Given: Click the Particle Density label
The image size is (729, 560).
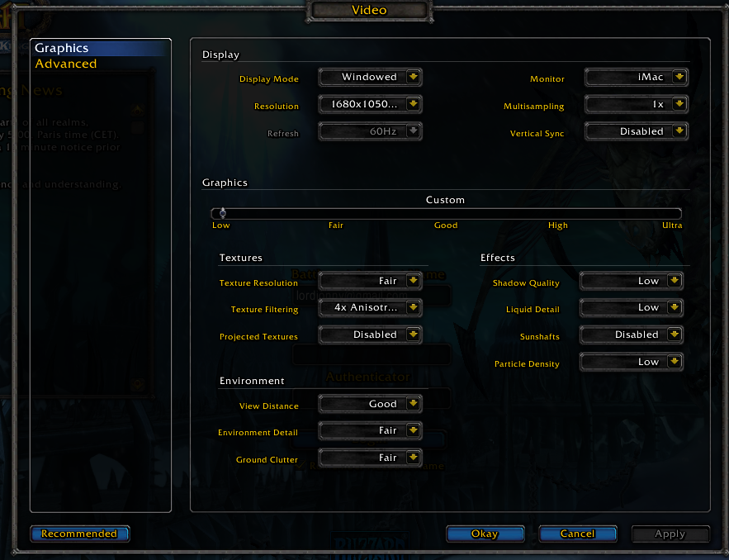Looking at the screenshot, I should pyautogui.click(x=527, y=363).
